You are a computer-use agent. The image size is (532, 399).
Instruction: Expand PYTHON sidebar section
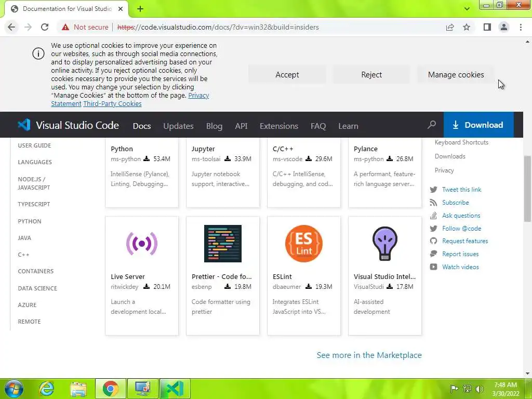click(x=30, y=221)
